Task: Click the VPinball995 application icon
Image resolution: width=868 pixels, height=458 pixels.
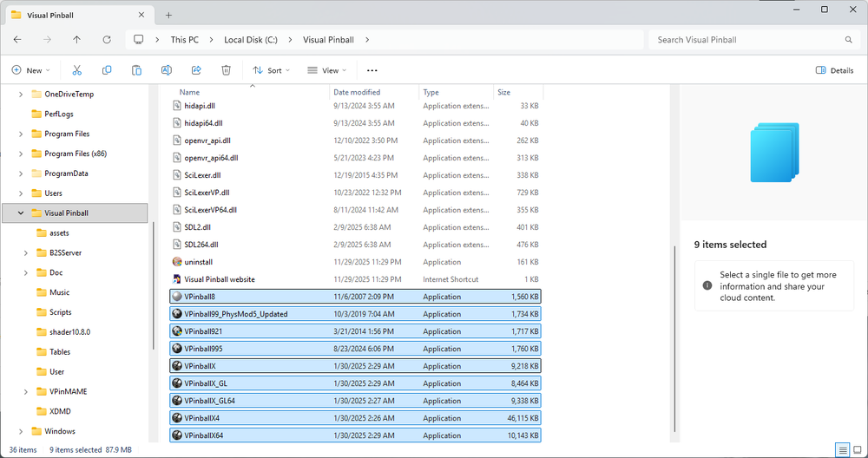Action: (177, 349)
